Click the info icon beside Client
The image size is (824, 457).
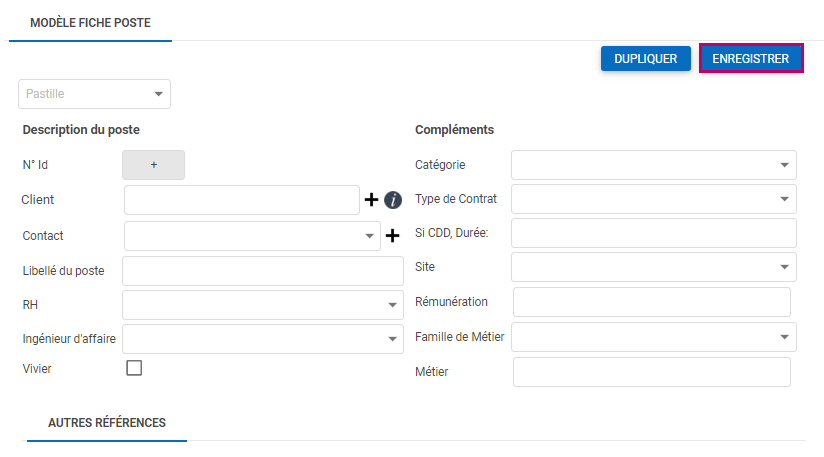[393, 200]
